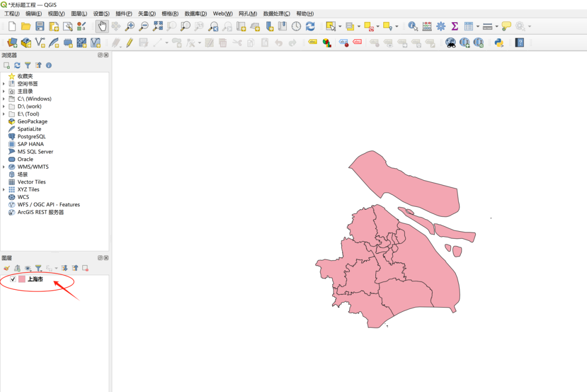Open the MetaSearch catalog client icon

tap(451, 43)
